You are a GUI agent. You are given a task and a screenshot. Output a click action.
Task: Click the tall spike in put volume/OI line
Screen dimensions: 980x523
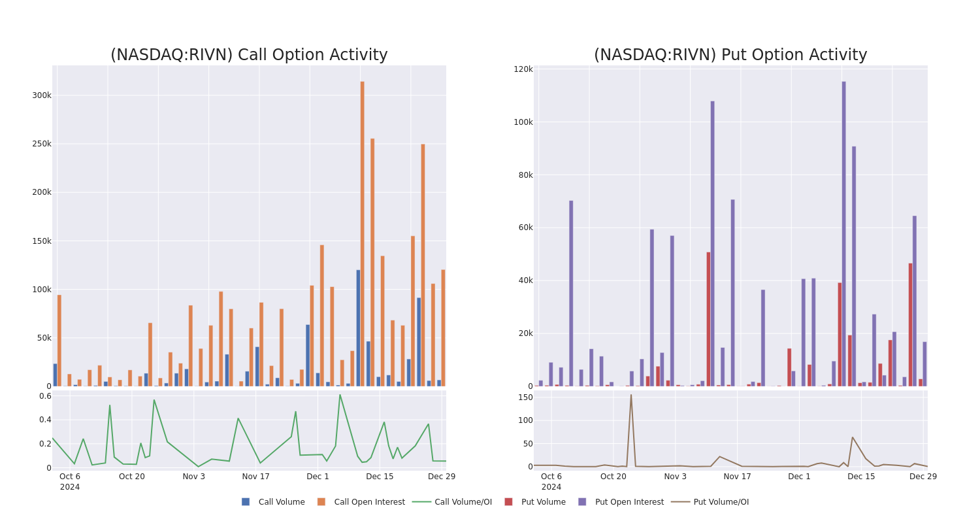(631, 395)
